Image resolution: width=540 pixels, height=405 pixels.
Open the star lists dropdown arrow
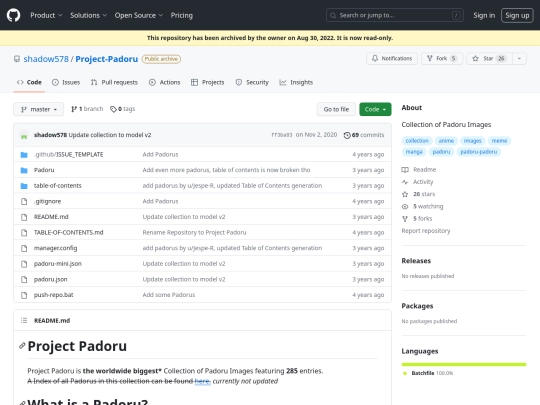pos(519,59)
